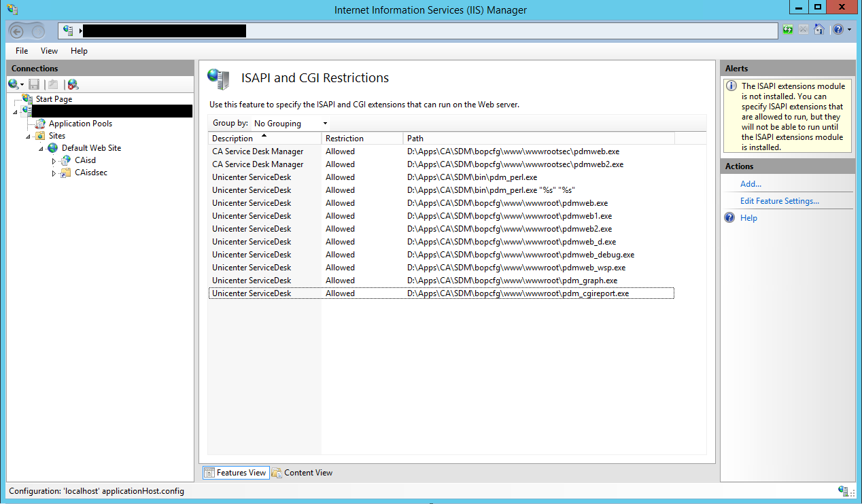Select the row with path pdmweb_wsp.exe

point(441,268)
